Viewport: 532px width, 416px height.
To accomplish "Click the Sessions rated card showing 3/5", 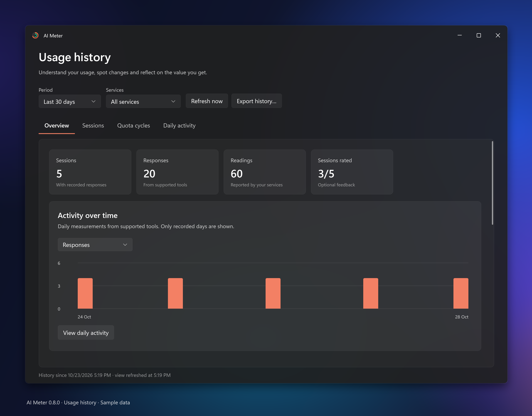I will click(x=352, y=172).
